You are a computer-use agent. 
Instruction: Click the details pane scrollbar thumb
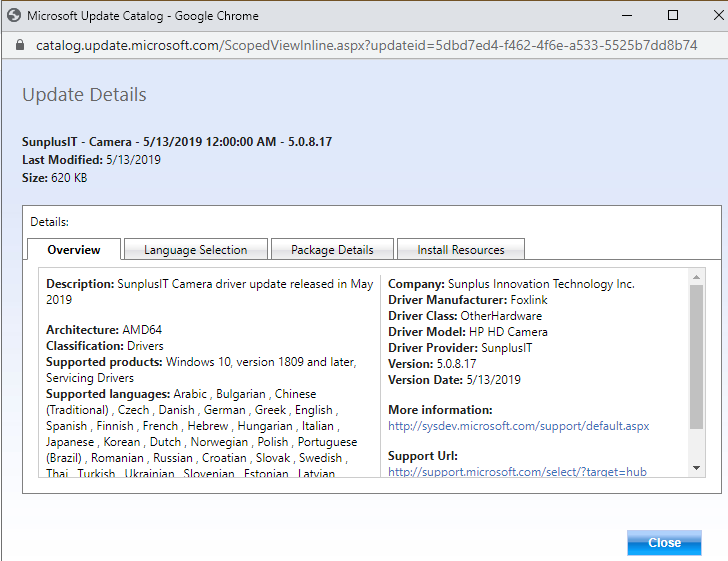[696, 355]
